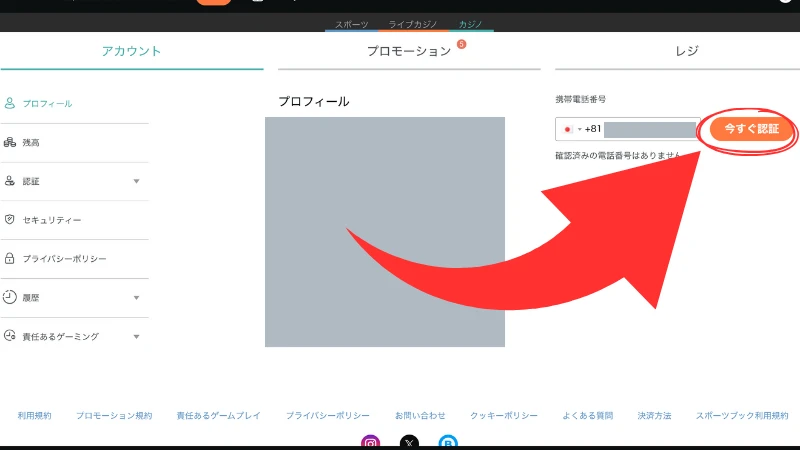Open the Instagram social icon

tap(370, 442)
